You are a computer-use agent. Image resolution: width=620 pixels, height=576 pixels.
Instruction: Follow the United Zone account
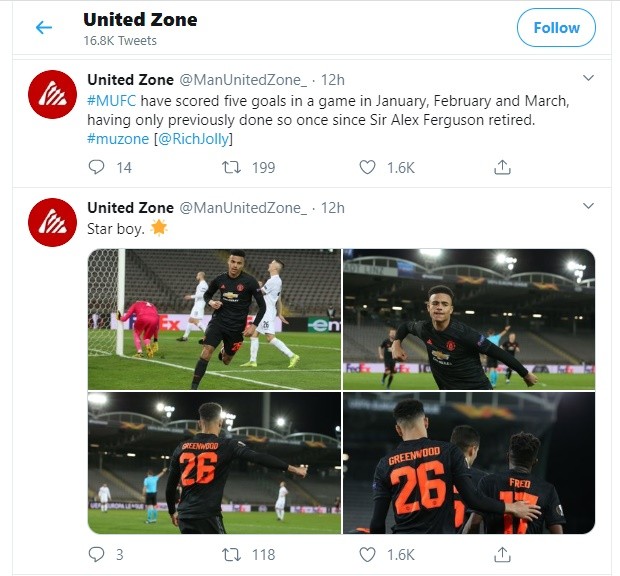tap(556, 28)
